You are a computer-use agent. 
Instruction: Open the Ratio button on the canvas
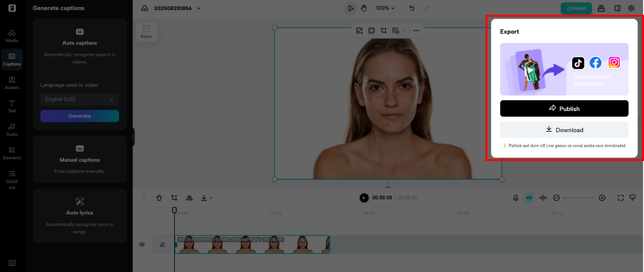click(x=146, y=32)
